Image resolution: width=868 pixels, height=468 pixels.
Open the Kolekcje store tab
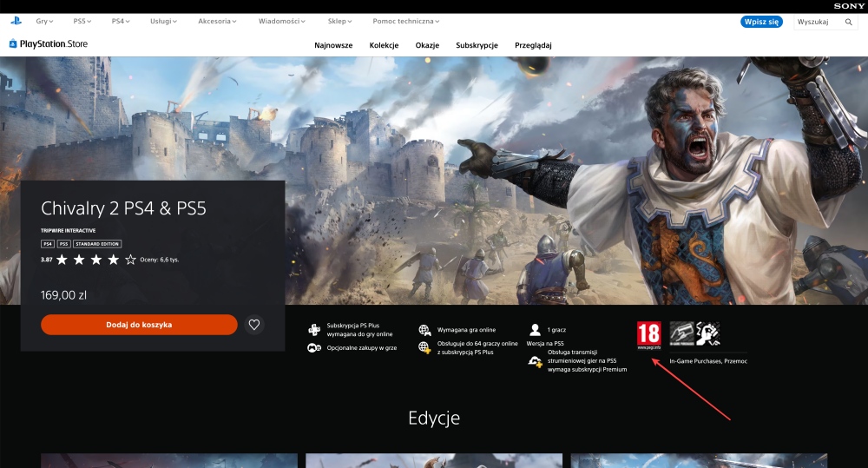coord(384,45)
